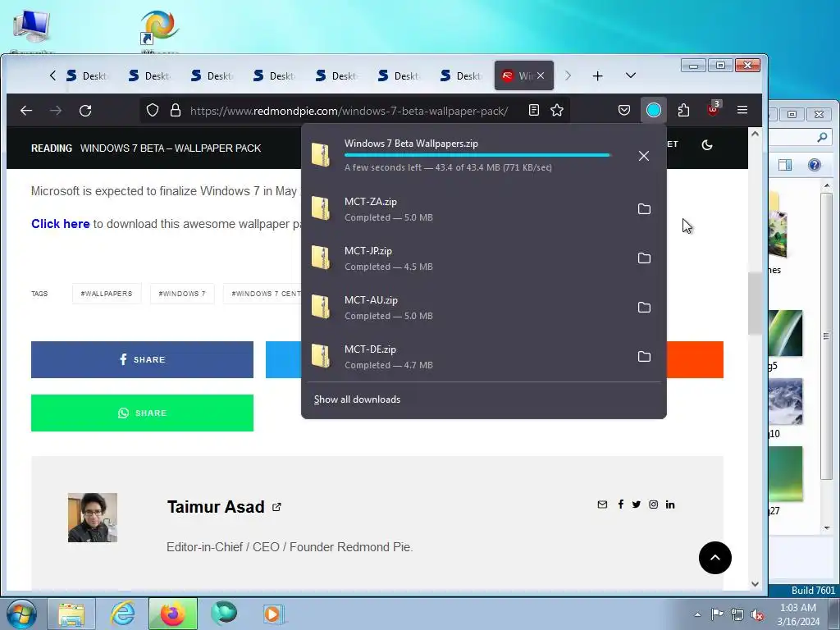Open the Windows Start button
The height and width of the screenshot is (630, 840).
click(21, 614)
